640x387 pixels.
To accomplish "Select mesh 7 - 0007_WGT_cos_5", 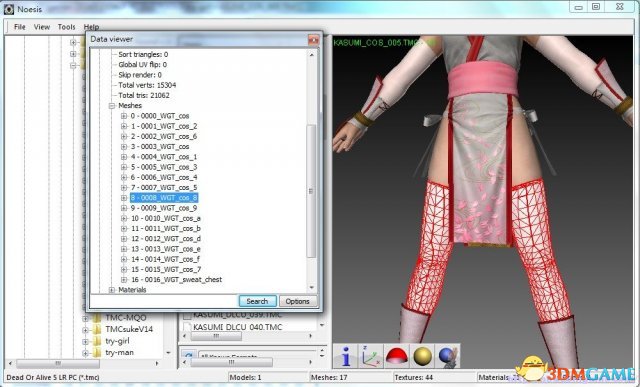I will click(x=164, y=187).
